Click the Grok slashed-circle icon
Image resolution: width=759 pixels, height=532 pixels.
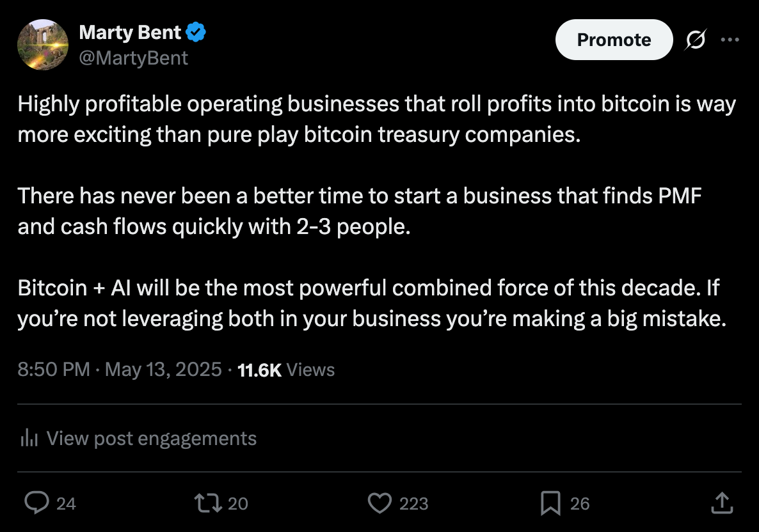696,40
